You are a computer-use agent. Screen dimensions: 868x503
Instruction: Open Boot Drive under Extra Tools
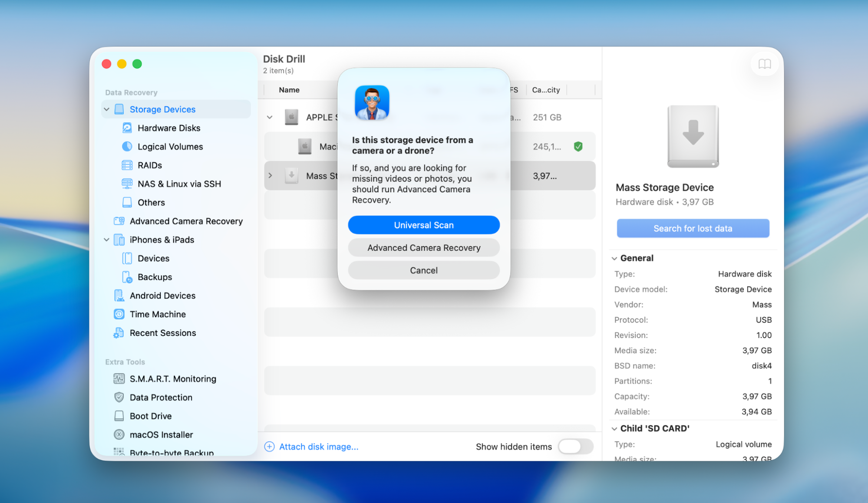151,416
